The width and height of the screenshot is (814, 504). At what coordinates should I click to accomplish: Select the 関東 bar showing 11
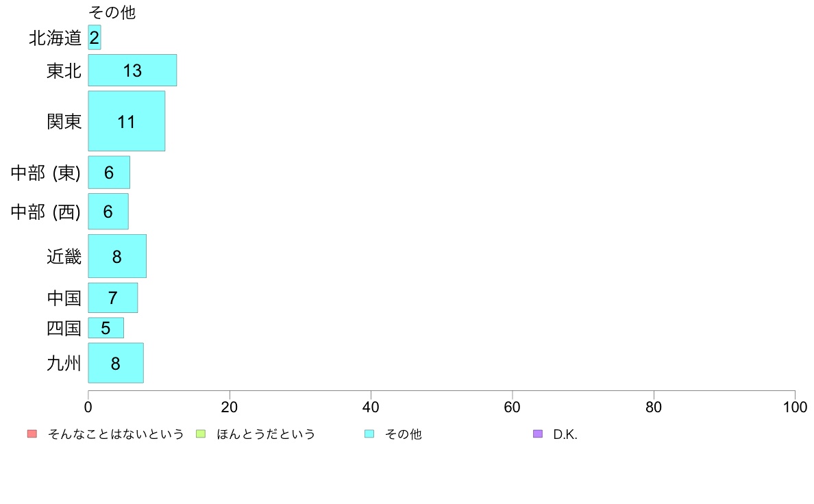127,121
